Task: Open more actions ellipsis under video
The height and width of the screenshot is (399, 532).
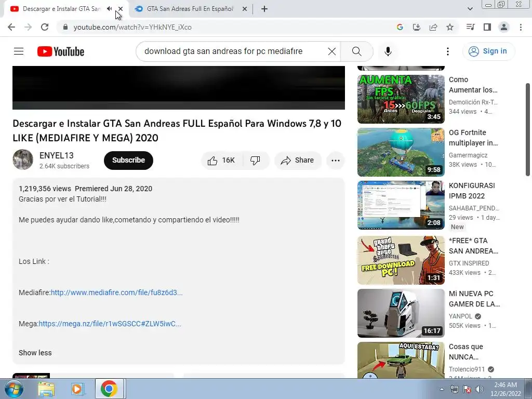Action: pyautogui.click(x=336, y=160)
